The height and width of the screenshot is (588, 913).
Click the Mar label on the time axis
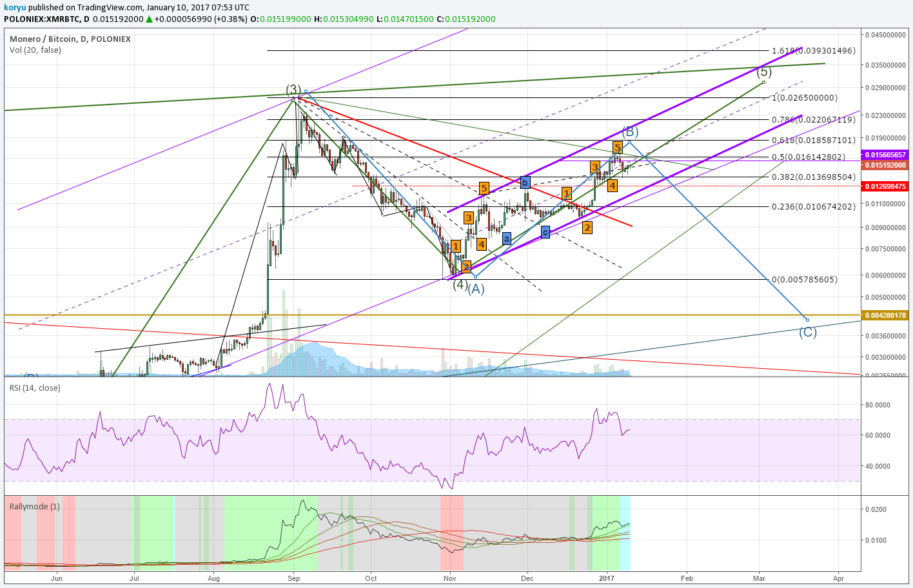(x=760, y=578)
